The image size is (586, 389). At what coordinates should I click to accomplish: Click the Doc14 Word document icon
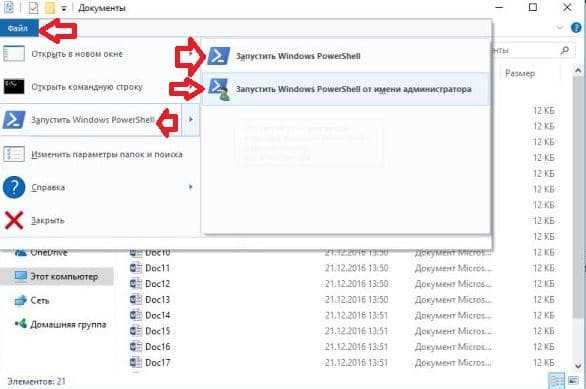135,315
